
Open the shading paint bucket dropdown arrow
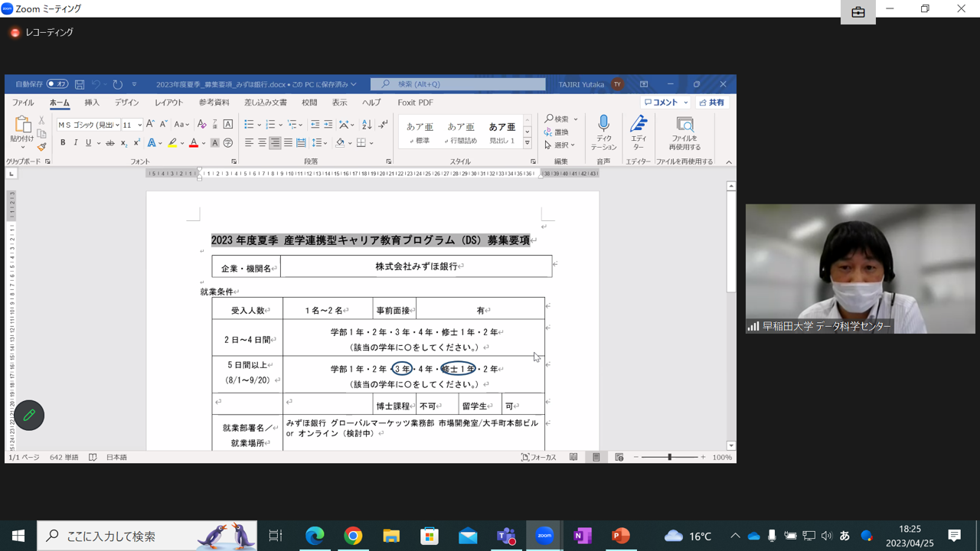(x=351, y=143)
